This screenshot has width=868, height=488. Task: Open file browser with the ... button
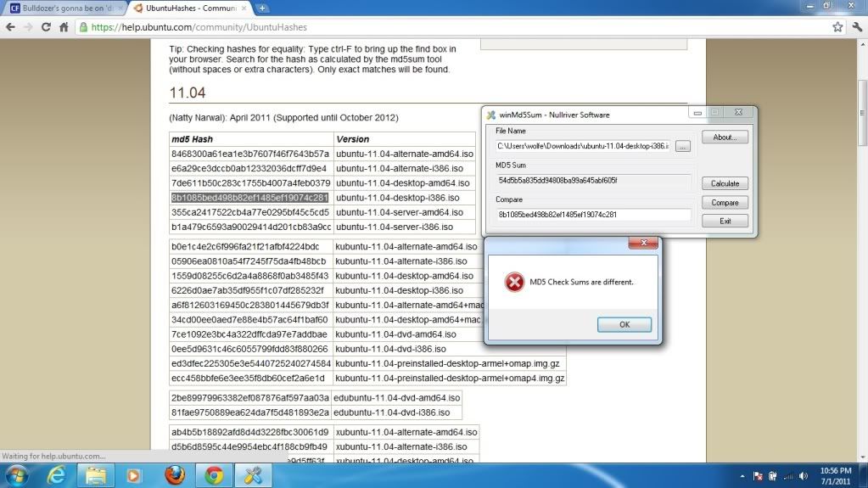(682, 146)
